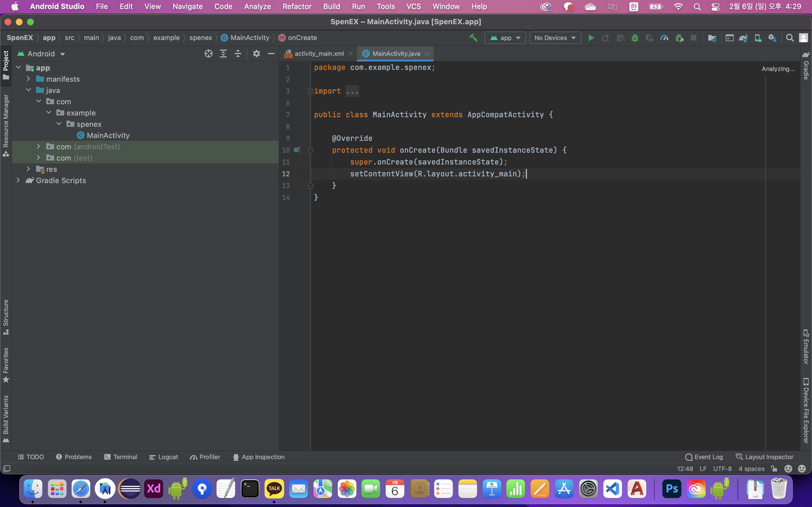This screenshot has width=812, height=507.
Task: Open the Logcat tool window
Action: point(164,457)
